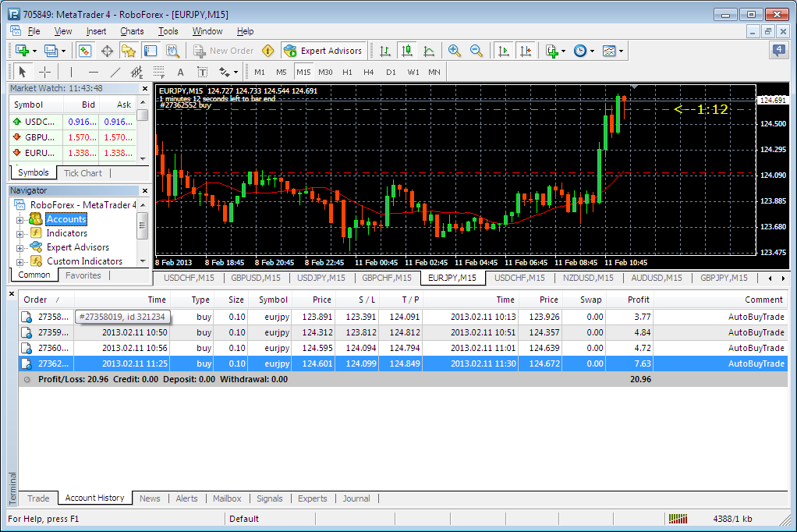The image size is (797, 532).
Task: Draw a vertical line
Action: [x=71, y=72]
